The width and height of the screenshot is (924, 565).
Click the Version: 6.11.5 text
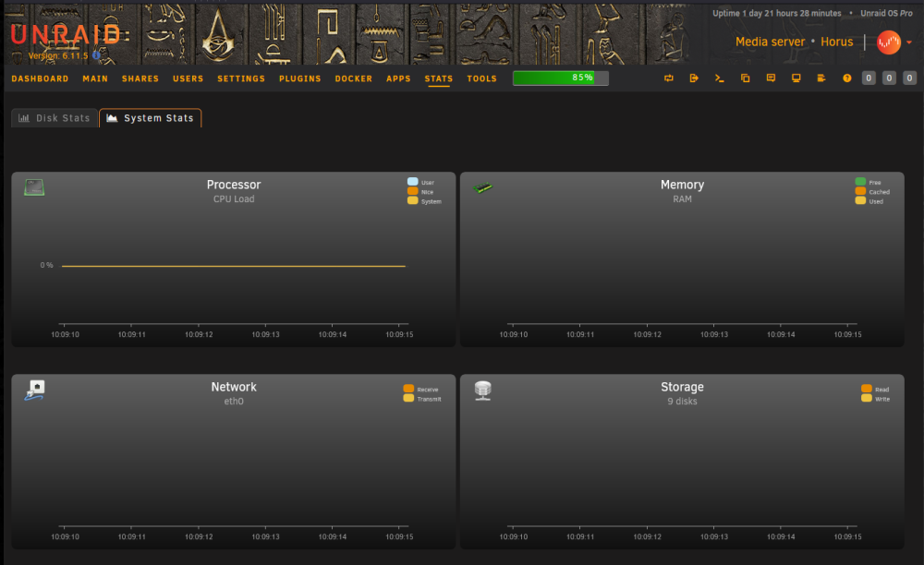point(58,56)
